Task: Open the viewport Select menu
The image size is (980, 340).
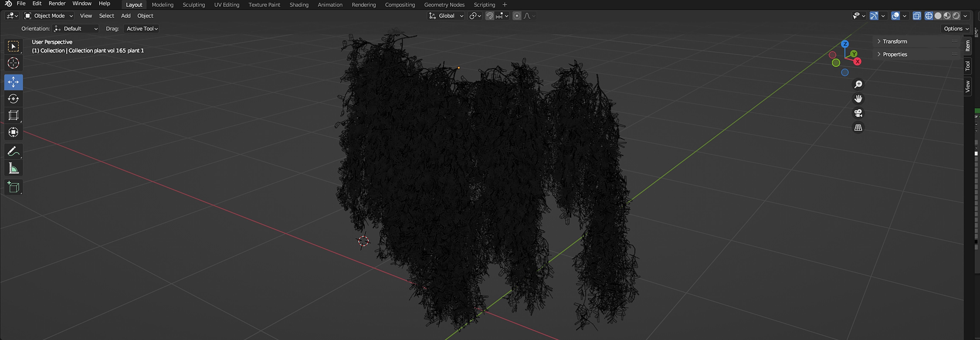Action: 107,16
